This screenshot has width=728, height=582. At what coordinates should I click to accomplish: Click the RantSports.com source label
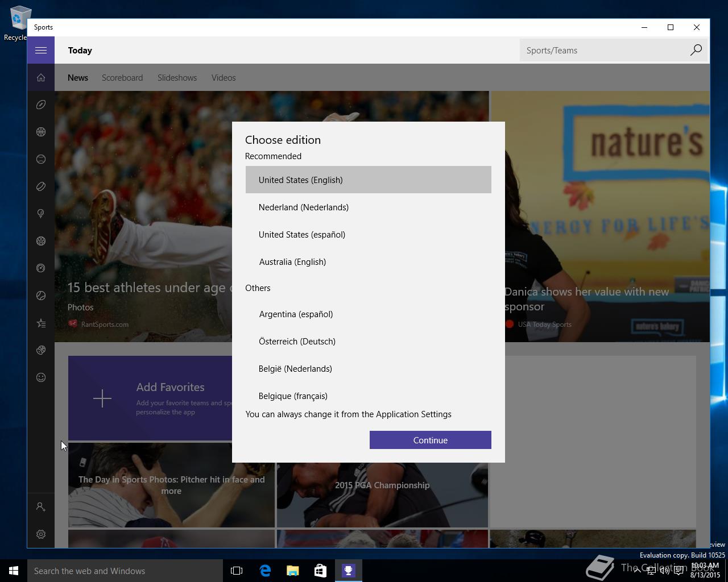click(105, 325)
